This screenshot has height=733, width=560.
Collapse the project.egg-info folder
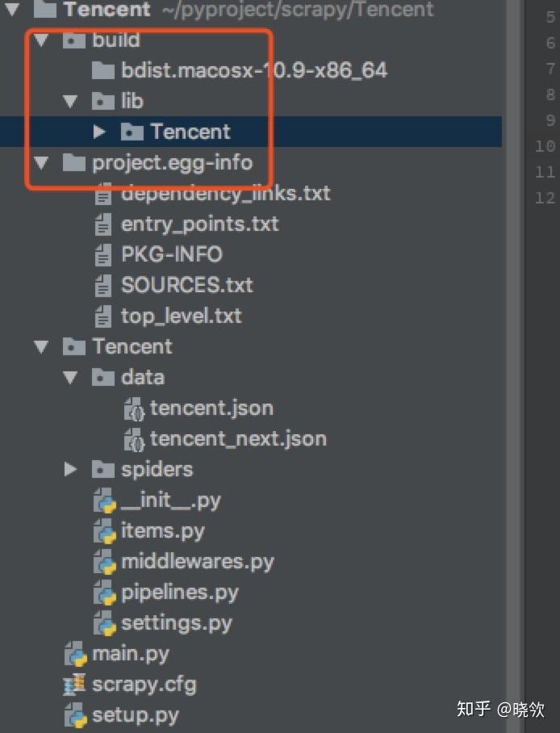[x=42, y=163]
